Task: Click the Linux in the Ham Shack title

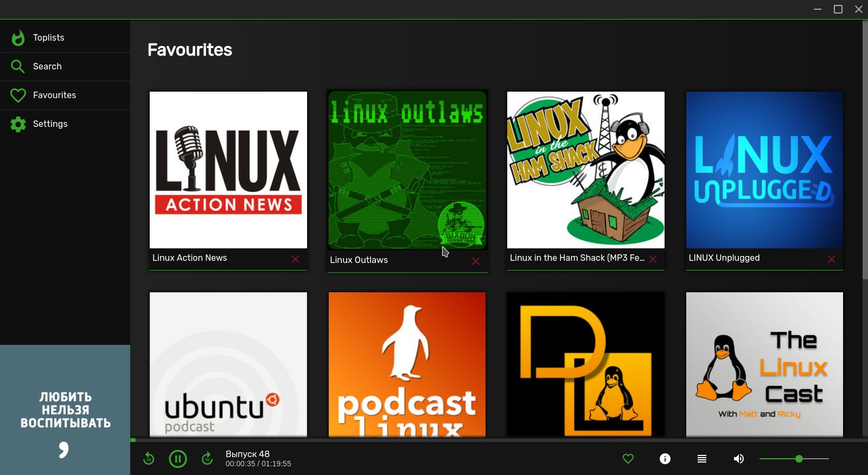Action: pyautogui.click(x=577, y=258)
